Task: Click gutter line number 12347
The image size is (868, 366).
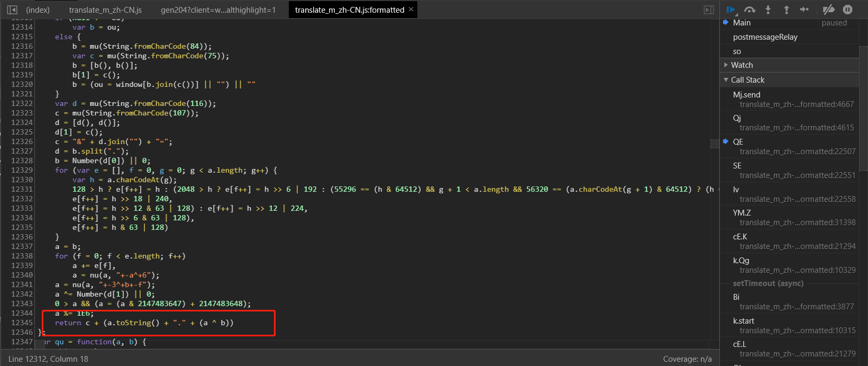Action: pos(22,342)
